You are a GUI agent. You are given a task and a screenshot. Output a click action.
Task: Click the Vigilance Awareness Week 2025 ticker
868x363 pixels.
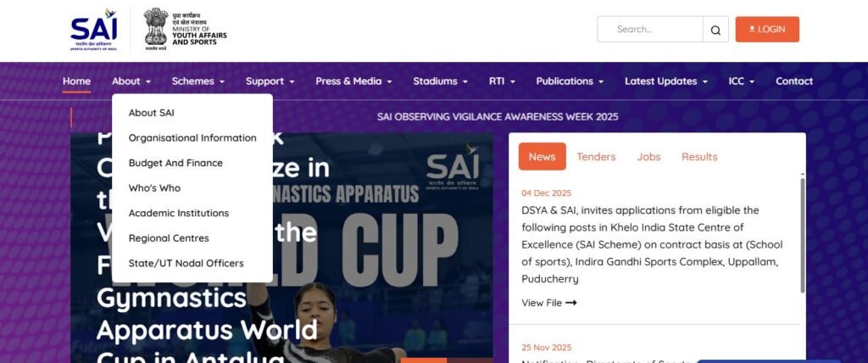tap(498, 117)
